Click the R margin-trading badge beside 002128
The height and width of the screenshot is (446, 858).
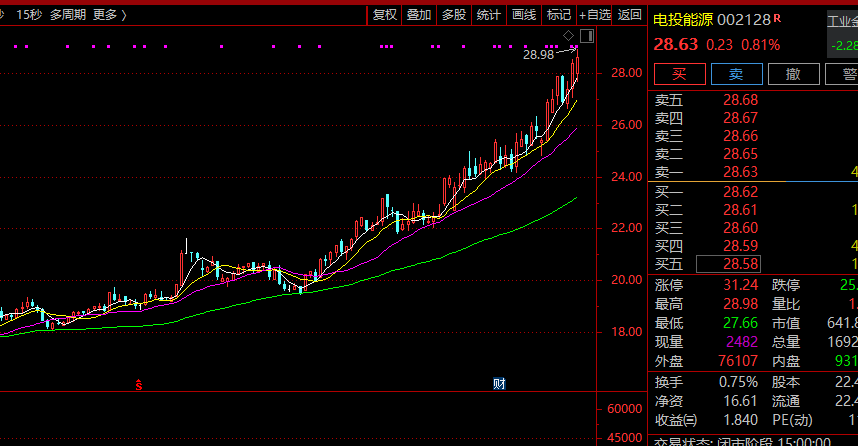pyautogui.click(x=777, y=19)
